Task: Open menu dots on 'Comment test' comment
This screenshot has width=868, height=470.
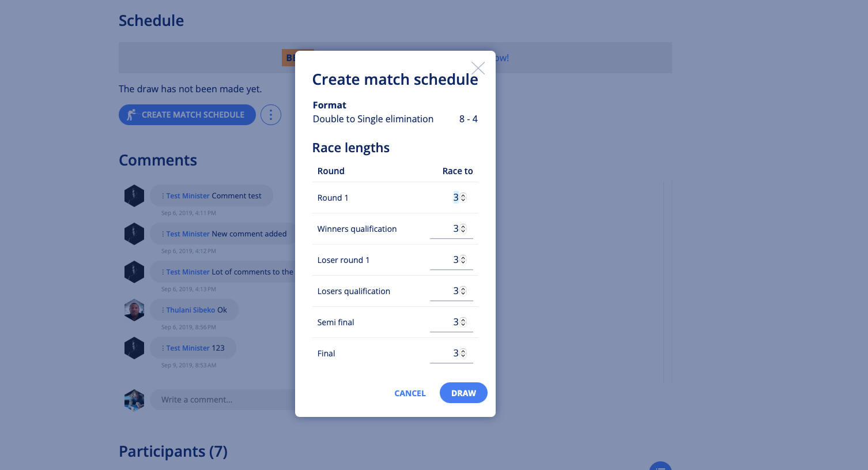Action: pyautogui.click(x=163, y=196)
